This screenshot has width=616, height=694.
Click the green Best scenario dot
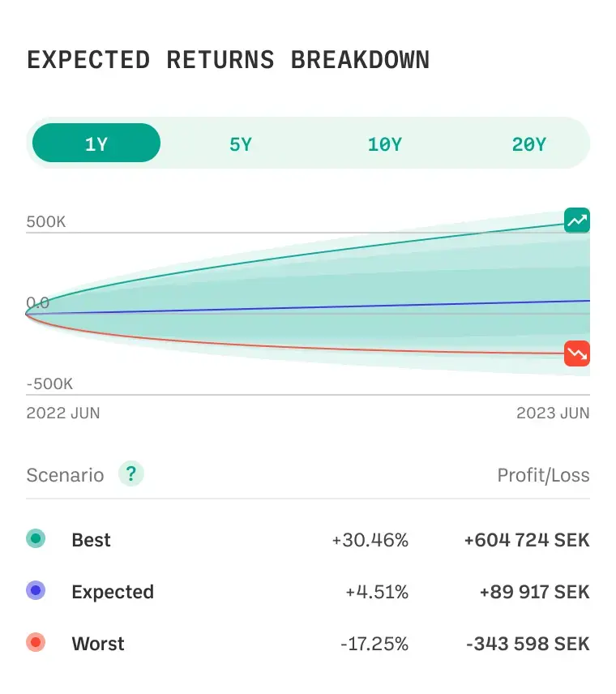click(36, 538)
